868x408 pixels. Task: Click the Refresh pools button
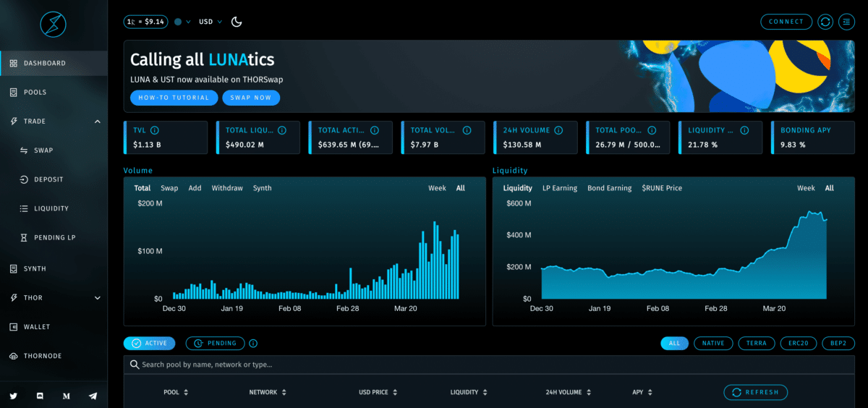pos(755,392)
